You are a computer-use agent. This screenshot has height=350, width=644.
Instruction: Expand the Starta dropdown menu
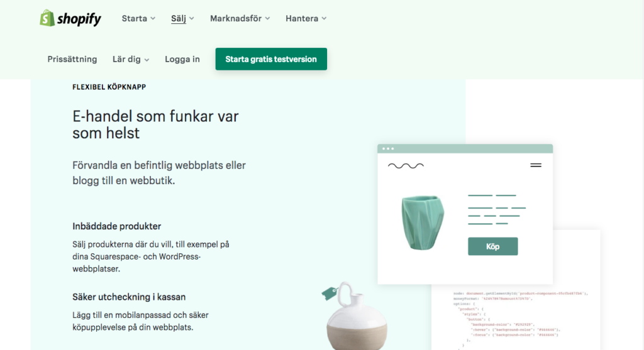[x=138, y=18]
